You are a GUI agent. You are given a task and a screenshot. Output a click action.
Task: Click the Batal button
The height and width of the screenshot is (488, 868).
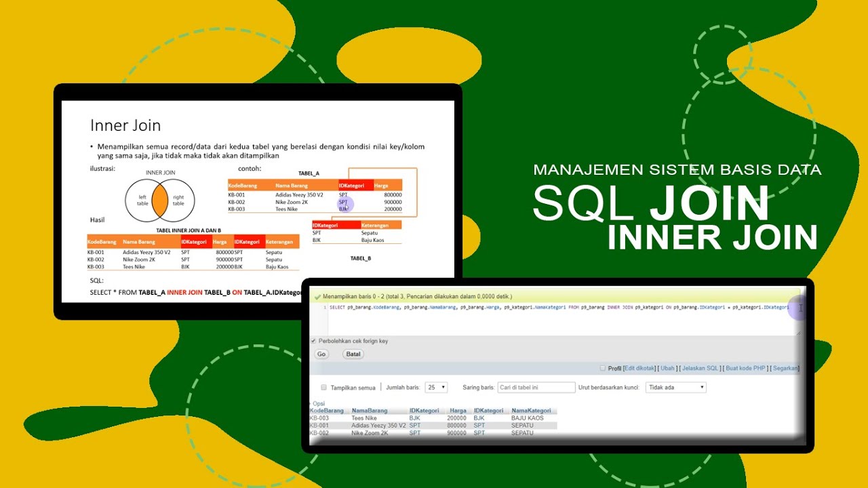353,354
